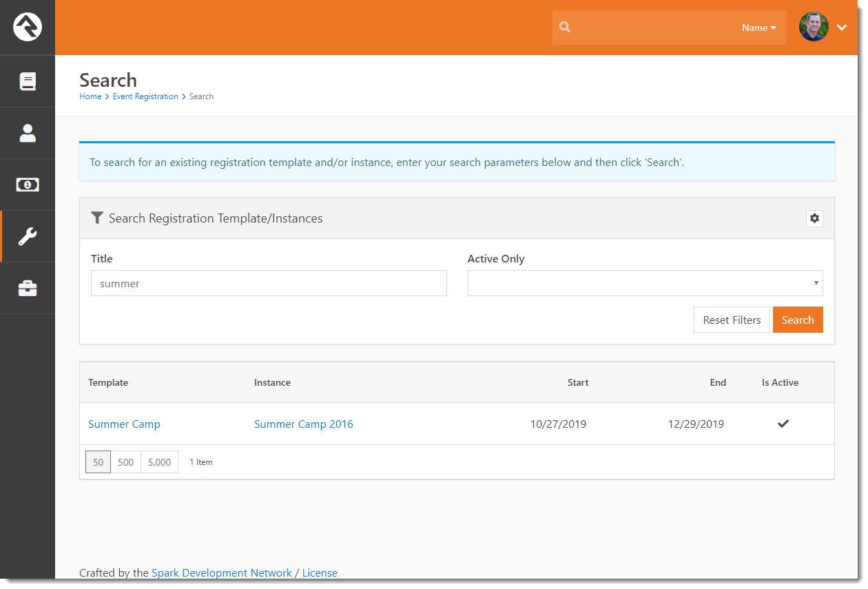Click the Title field label
The height and width of the screenshot is (589, 868).
click(102, 259)
